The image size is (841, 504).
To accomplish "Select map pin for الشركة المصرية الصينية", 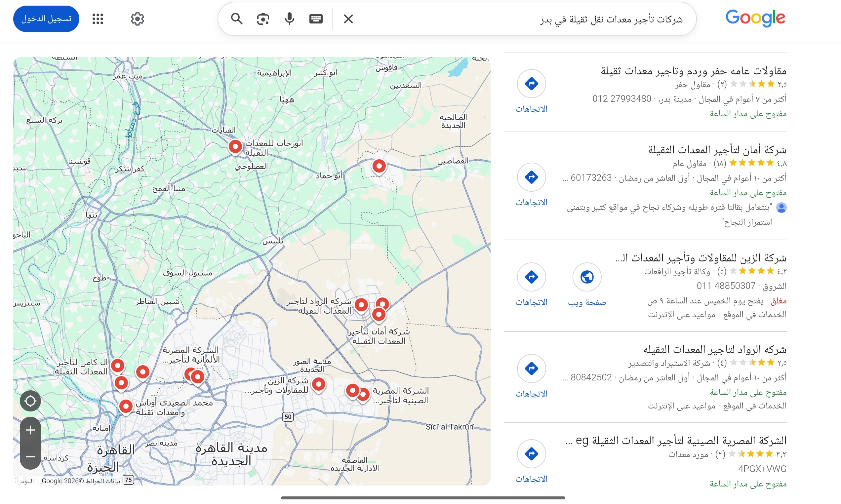I will click(363, 395).
